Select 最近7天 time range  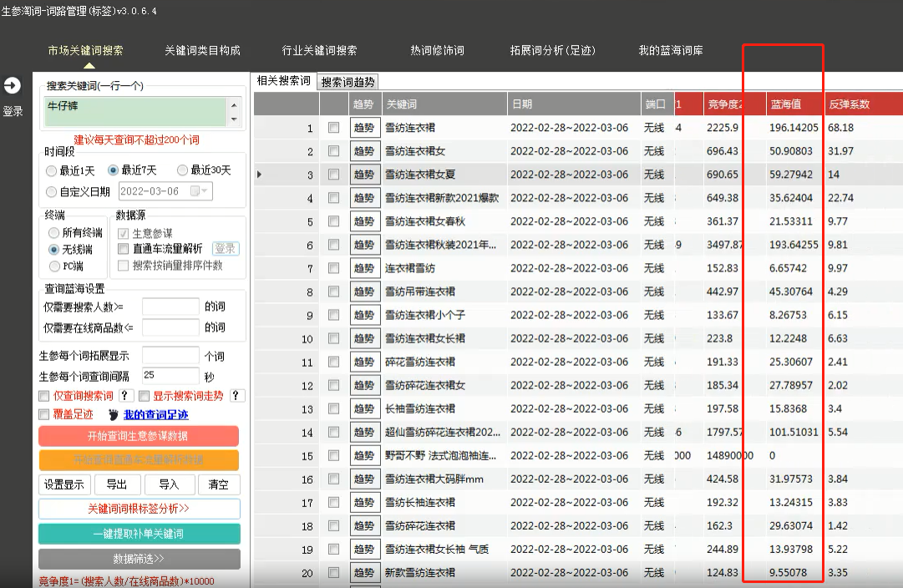point(113,170)
